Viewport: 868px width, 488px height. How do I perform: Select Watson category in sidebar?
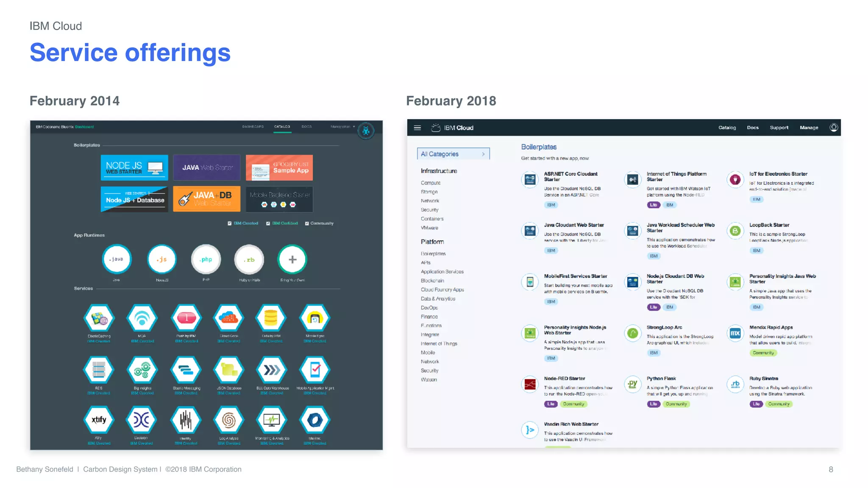click(428, 380)
